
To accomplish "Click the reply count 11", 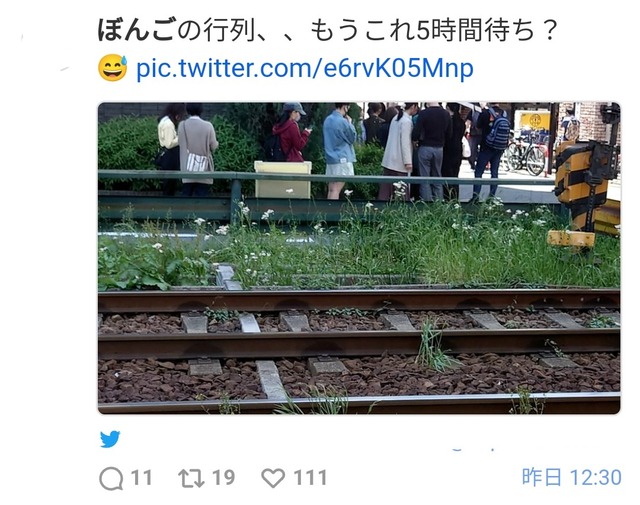I will coord(141,478).
